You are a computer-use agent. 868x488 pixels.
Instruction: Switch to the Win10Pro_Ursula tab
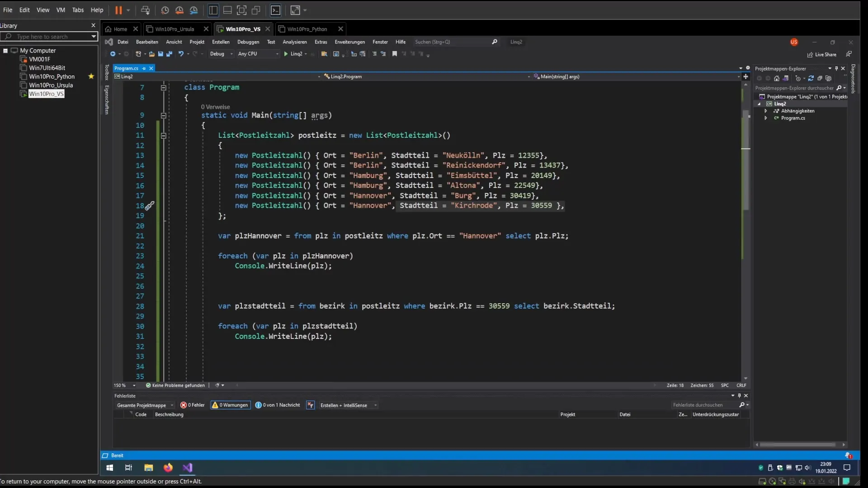point(175,29)
